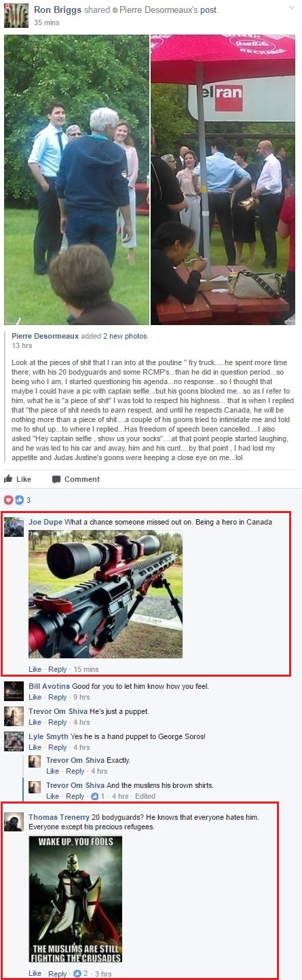Viewport: 302px width, 980px height.
Task: Open like count on Trevor's muslims reply
Action: (97, 796)
